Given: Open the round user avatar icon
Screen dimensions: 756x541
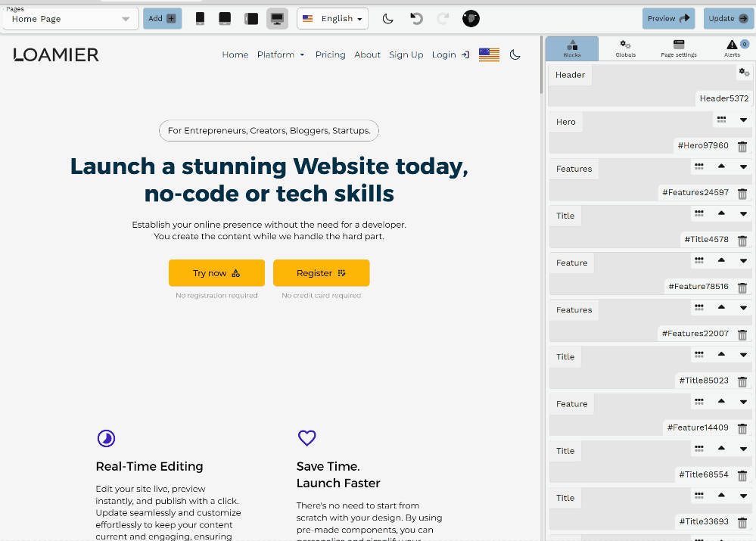Looking at the screenshot, I should [x=471, y=19].
